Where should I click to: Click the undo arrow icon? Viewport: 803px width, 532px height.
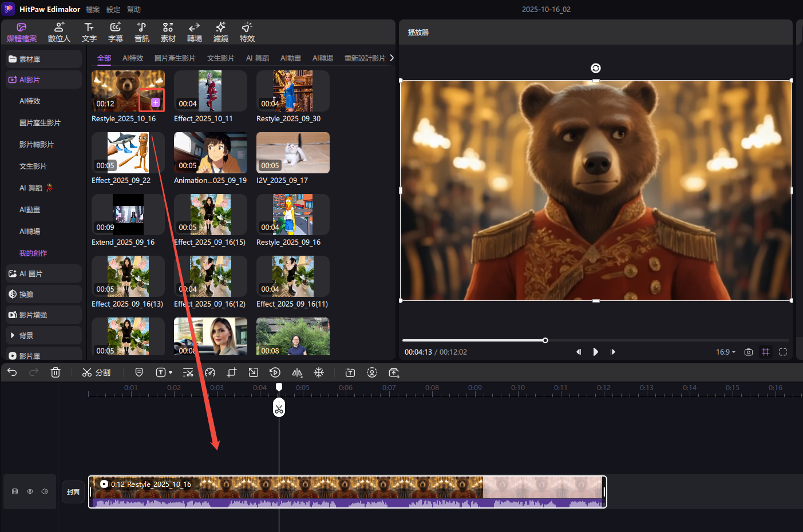pos(12,372)
